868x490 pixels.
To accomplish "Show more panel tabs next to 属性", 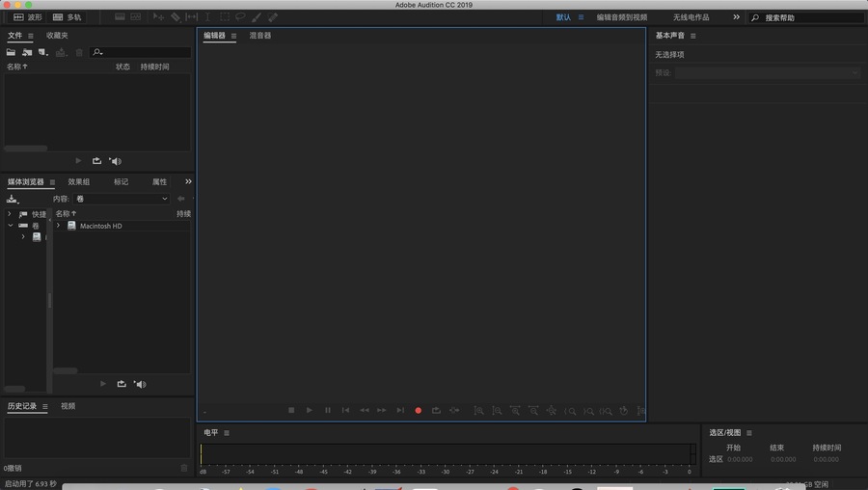I will point(188,181).
